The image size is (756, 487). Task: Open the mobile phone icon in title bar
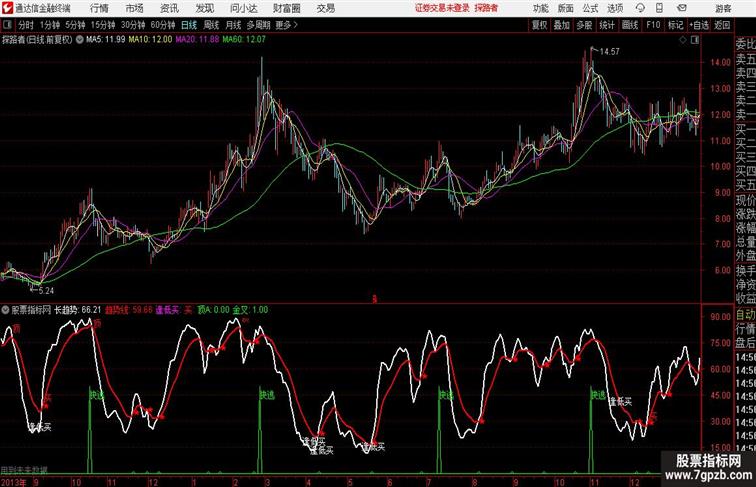(659, 8)
